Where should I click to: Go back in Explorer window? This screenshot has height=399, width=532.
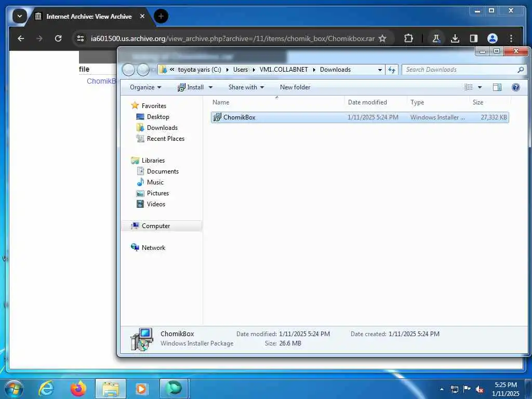[x=128, y=70]
